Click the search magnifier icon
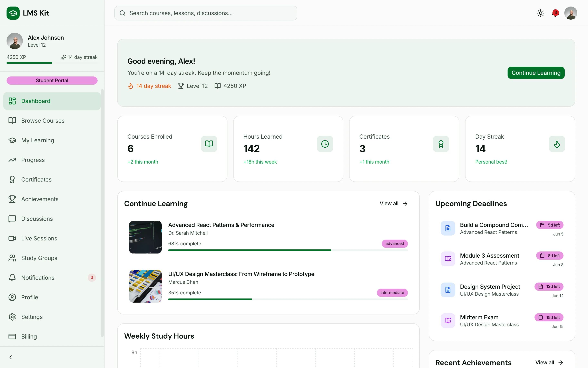The image size is (588, 368). coord(122,13)
